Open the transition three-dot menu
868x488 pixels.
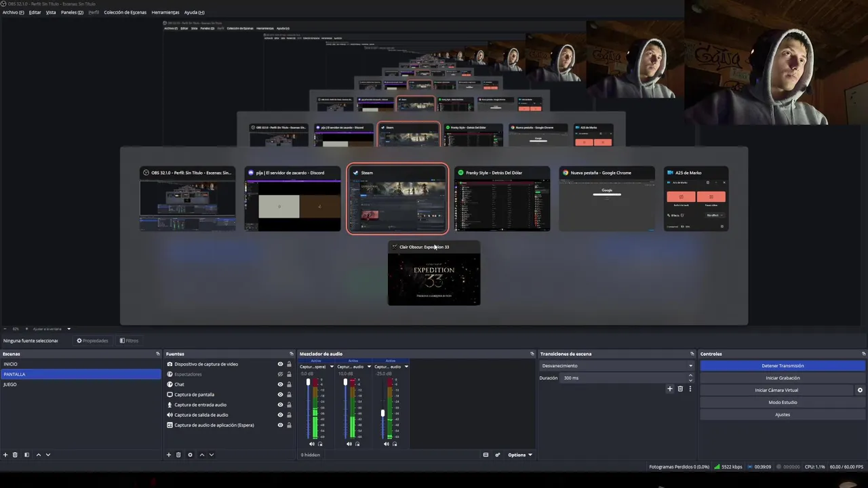coord(690,388)
